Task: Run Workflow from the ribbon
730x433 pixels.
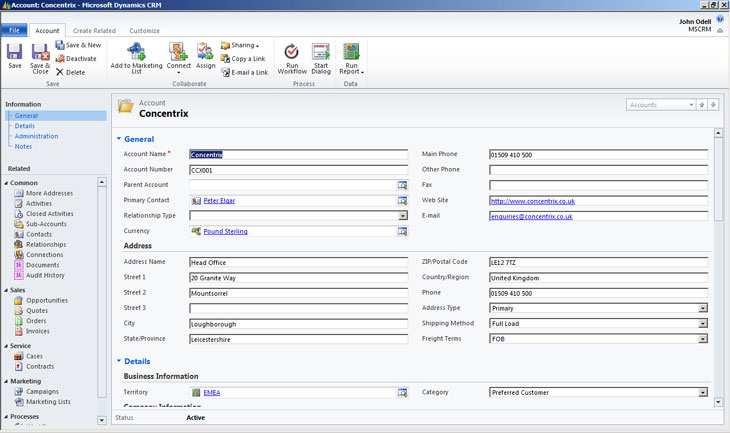Action: point(292,58)
